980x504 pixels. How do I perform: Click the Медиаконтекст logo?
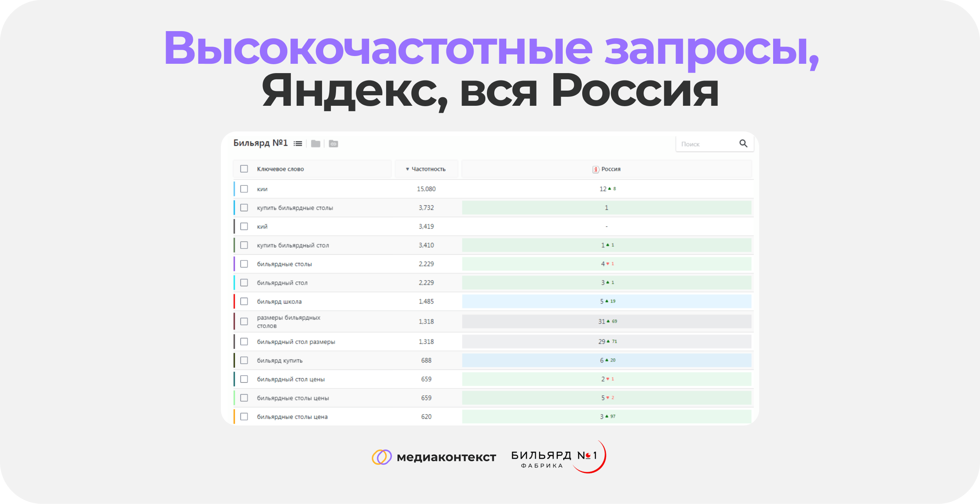(434, 457)
